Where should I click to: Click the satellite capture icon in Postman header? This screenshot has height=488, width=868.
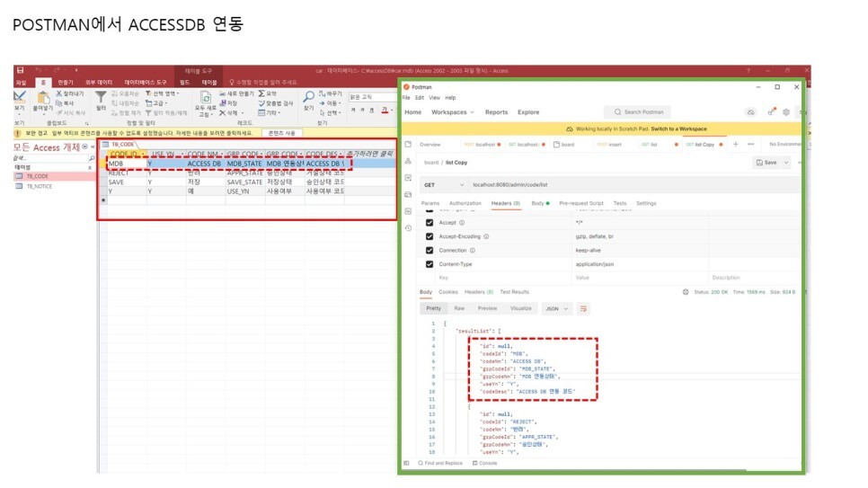click(772, 112)
